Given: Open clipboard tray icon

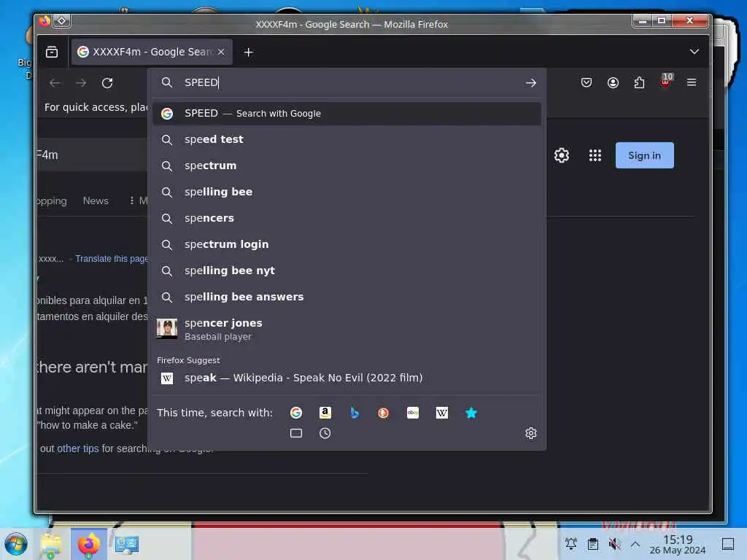Looking at the screenshot, I should pos(592,544).
